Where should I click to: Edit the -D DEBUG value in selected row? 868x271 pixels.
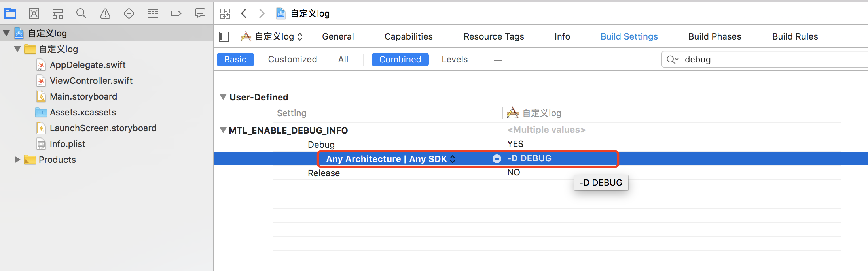tap(529, 158)
